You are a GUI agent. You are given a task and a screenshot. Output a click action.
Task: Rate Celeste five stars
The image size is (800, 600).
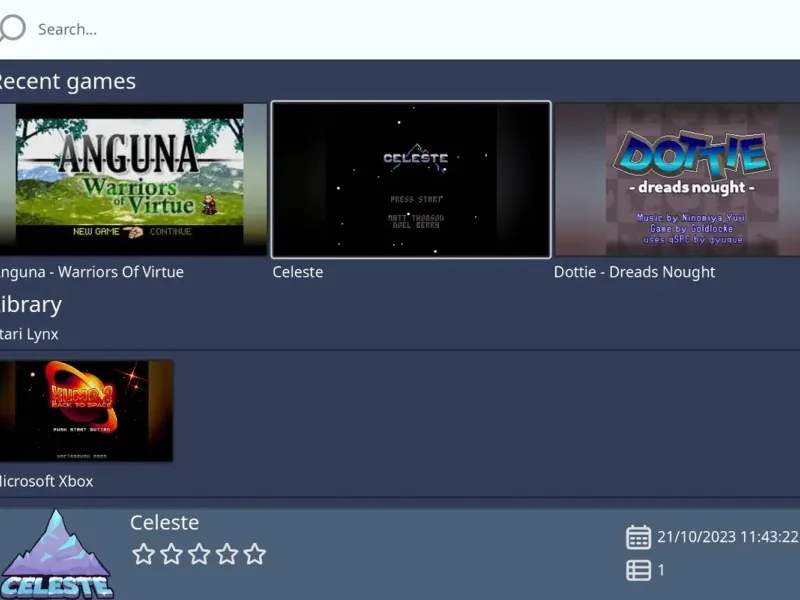255,554
